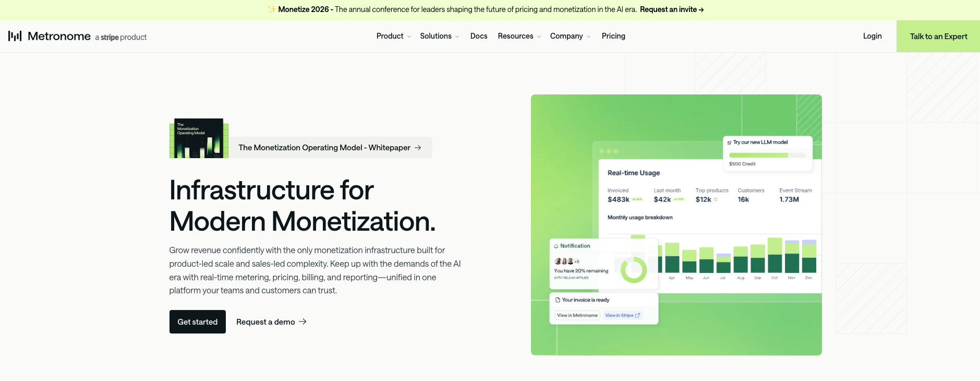Screen dimensions: 980x381
Task: Open the Company nav label
Action: (566, 36)
